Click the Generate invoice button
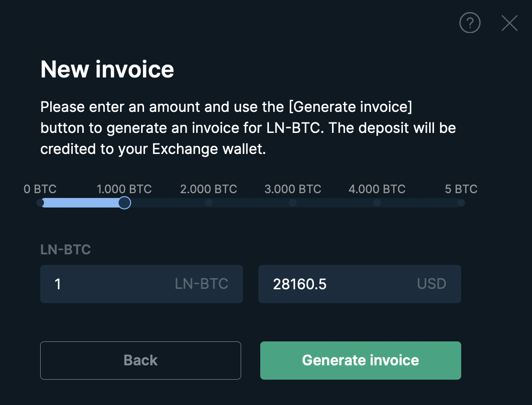532x405 pixels. point(360,360)
